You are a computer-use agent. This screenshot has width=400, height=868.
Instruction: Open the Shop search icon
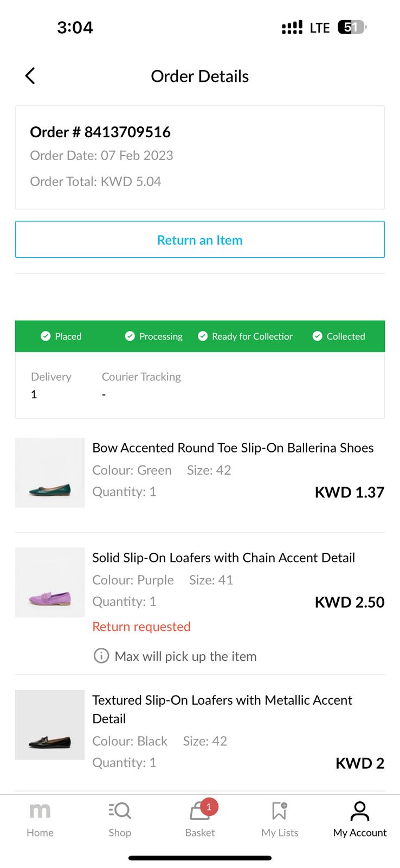point(119,811)
